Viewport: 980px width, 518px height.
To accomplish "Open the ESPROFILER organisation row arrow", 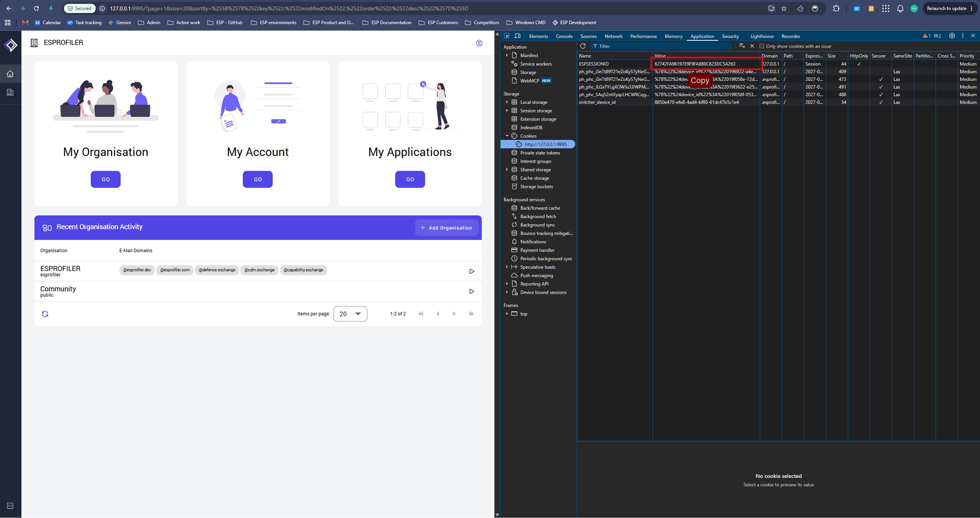I will coord(472,271).
